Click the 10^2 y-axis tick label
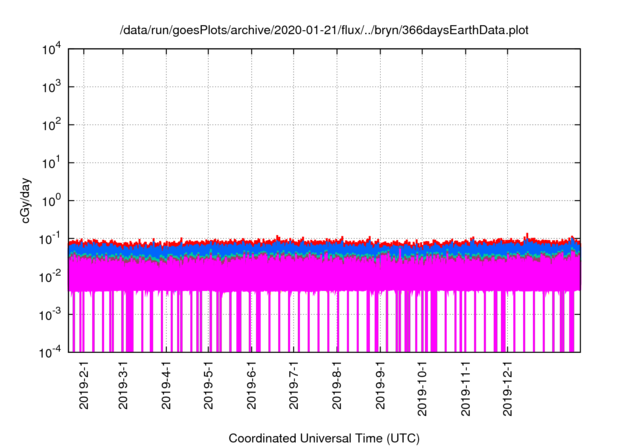The image size is (640, 448). pos(52,124)
